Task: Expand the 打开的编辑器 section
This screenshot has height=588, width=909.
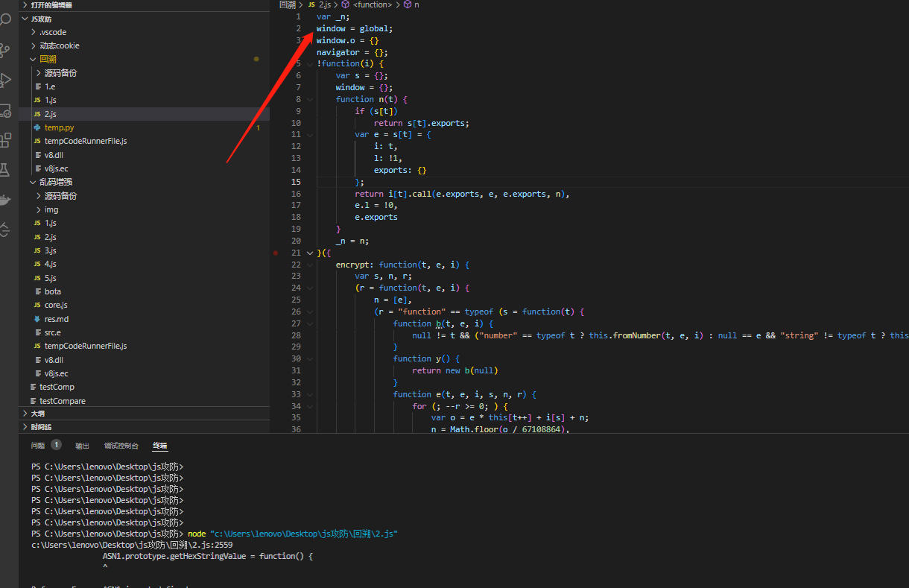Action: click(x=26, y=4)
